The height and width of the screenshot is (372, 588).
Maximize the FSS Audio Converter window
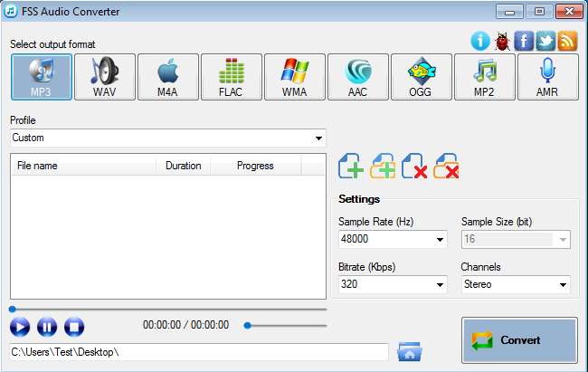click(539, 12)
